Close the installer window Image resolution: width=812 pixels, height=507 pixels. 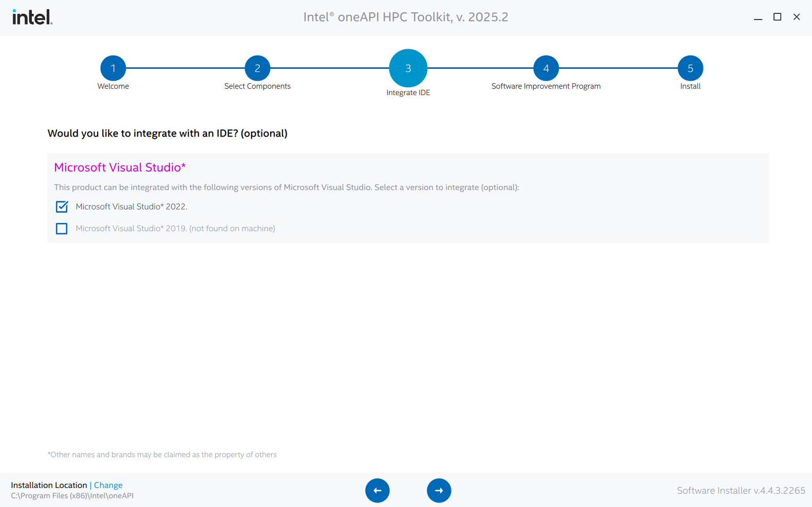[x=797, y=17]
